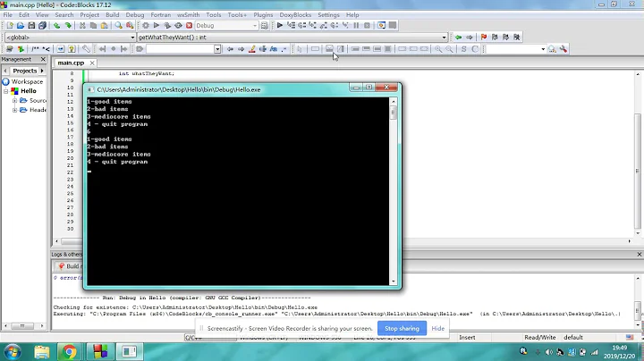Start debugger with Debug/Continue arrow
The height and width of the screenshot is (361, 644).
coord(280,25)
